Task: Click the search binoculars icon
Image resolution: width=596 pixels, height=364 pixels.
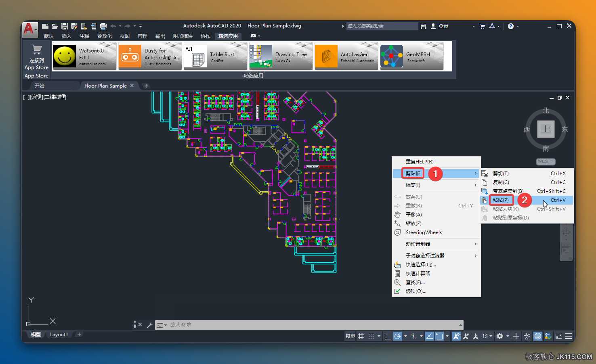Action: coord(424,26)
